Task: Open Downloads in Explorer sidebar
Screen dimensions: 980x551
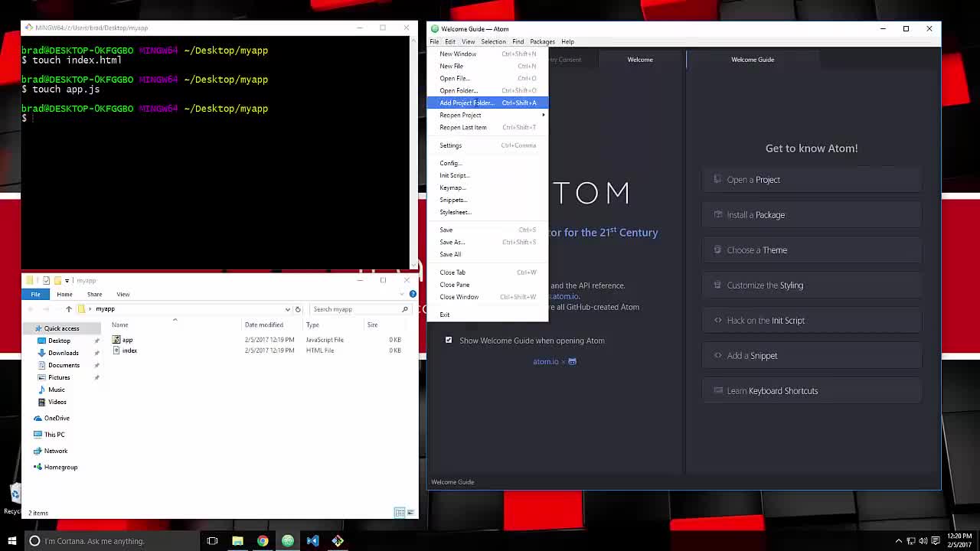Action: coord(64,353)
